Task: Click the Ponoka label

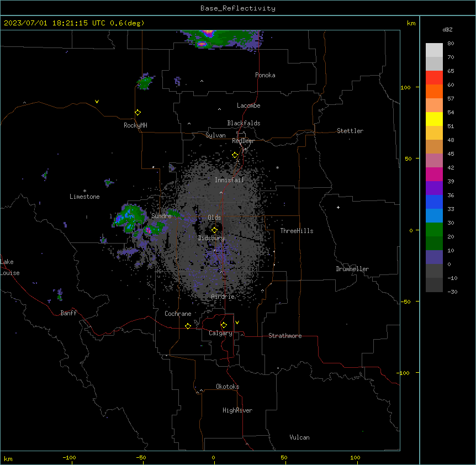Action: (x=265, y=75)
